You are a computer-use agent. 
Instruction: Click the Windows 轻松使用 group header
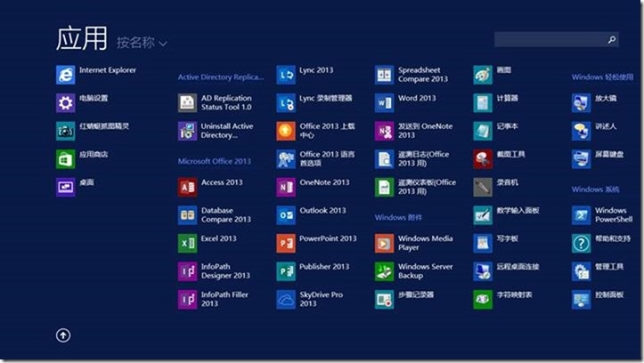(x=602, y=77)
